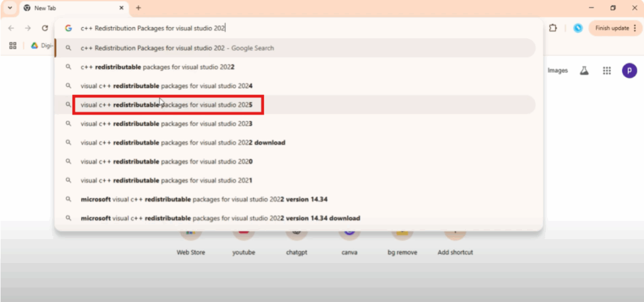Minimize the Chrome window
The image size is (644, 302).
[591, 8]
